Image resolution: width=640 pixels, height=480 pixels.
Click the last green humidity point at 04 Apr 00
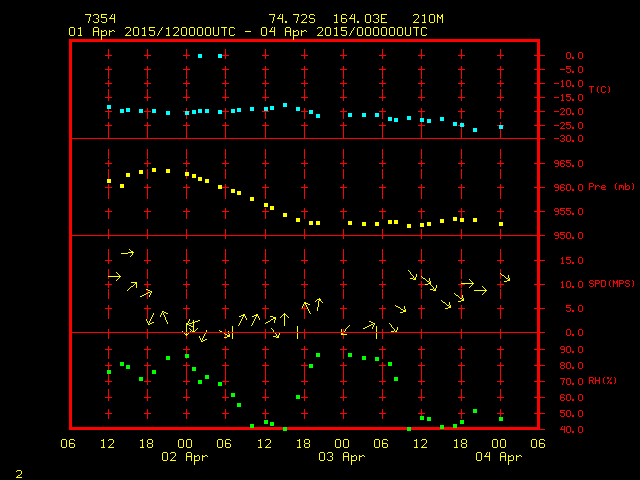(501, 419)
